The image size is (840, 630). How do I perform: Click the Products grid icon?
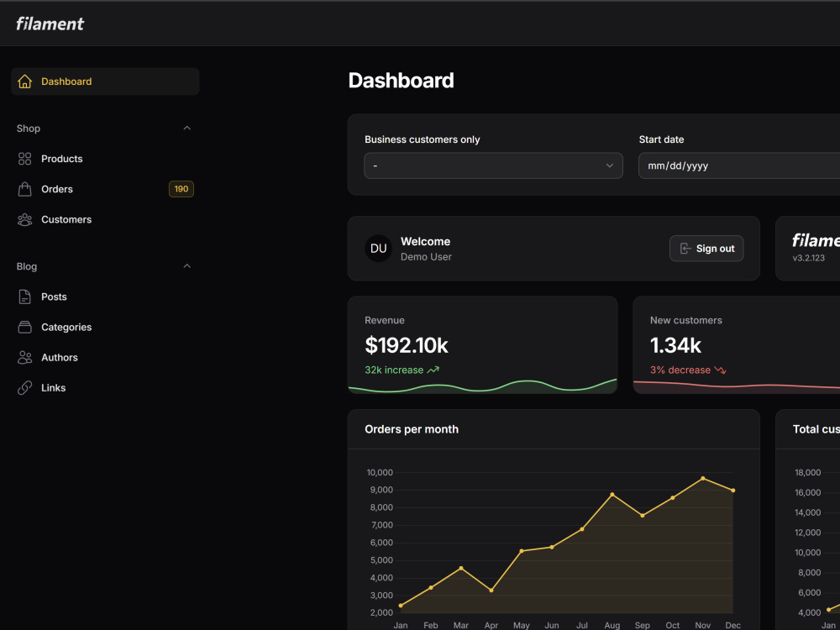click(24, 159)
